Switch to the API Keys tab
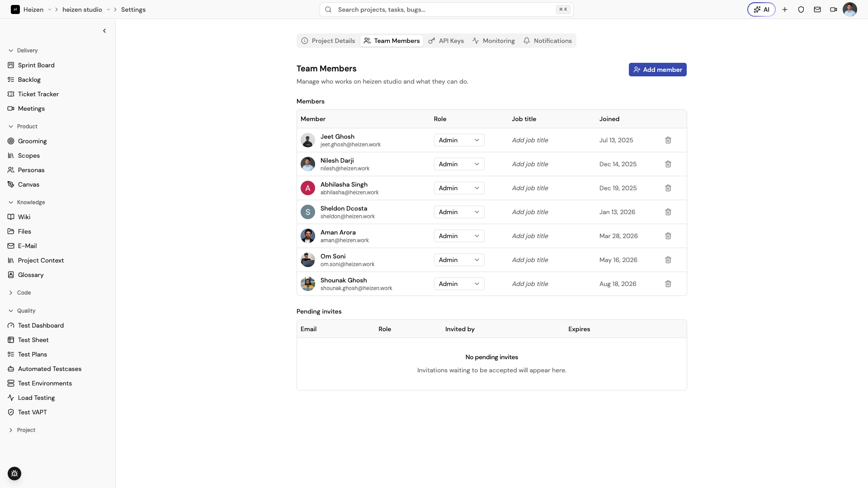Image resolution: width=868 pixels, height=488 pixels. (x=446, y=41)
